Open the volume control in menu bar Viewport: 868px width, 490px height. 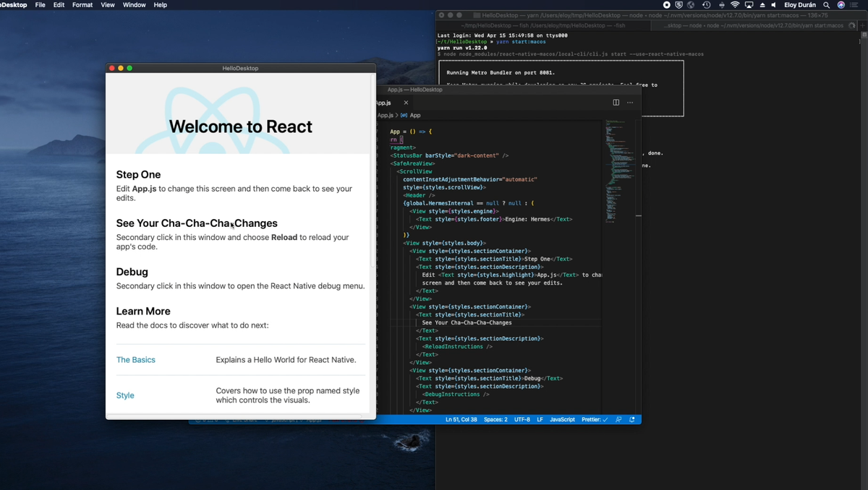tap(775, 4)
